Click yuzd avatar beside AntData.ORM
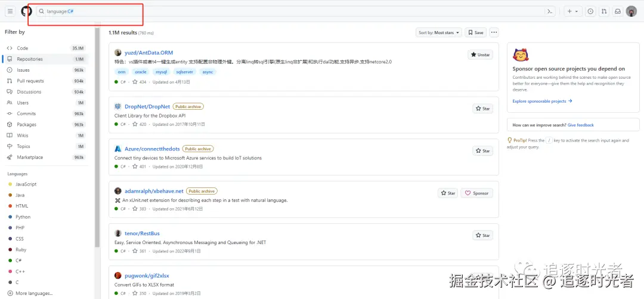The width and height of the screenshot is (644, 299). click(118, 53)
